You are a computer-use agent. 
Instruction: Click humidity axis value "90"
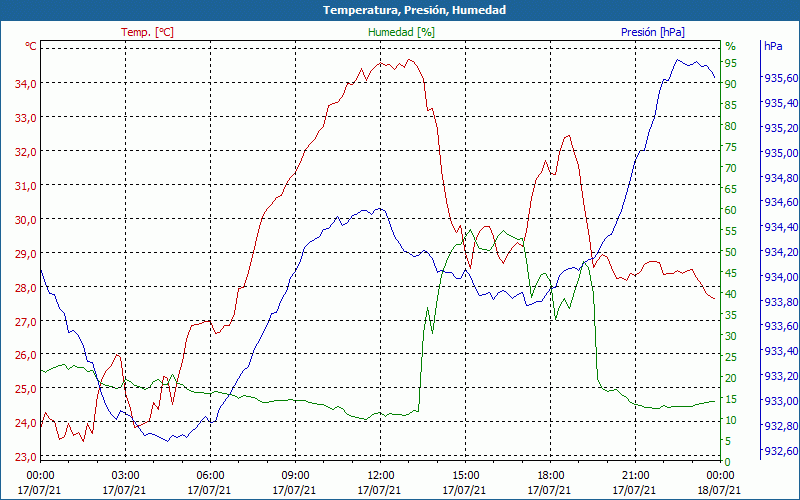coord(731,84)
